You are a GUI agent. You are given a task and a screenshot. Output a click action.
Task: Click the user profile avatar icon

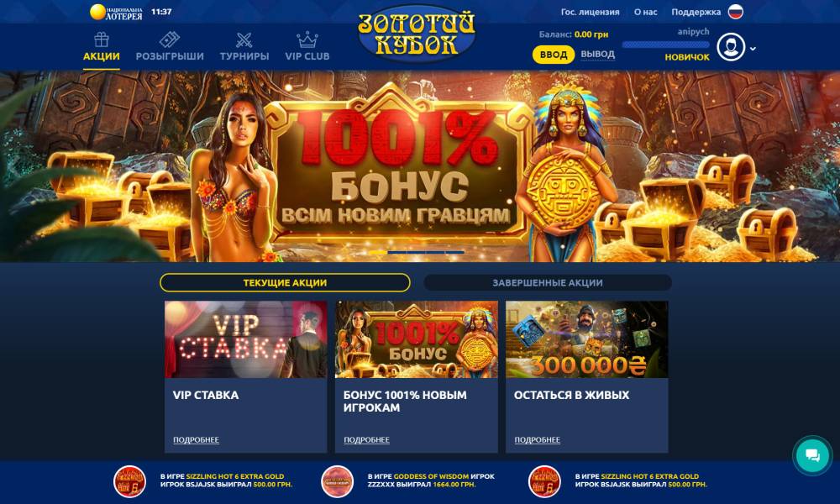tap(732, 47)
